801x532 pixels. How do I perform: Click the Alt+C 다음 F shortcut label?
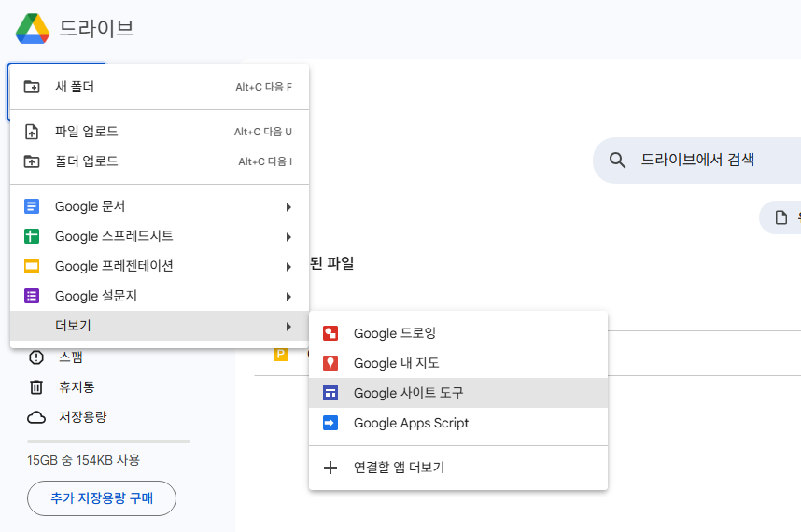(263, 88)
